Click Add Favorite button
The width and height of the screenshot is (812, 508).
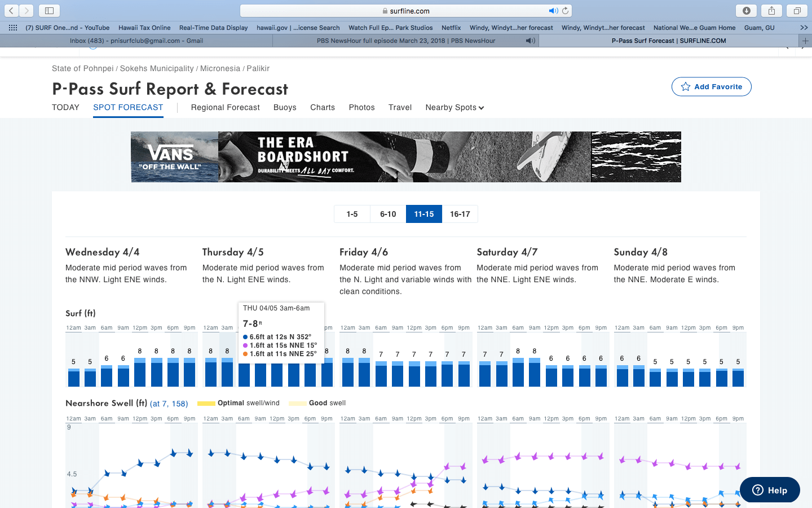[x=711, y=87]
